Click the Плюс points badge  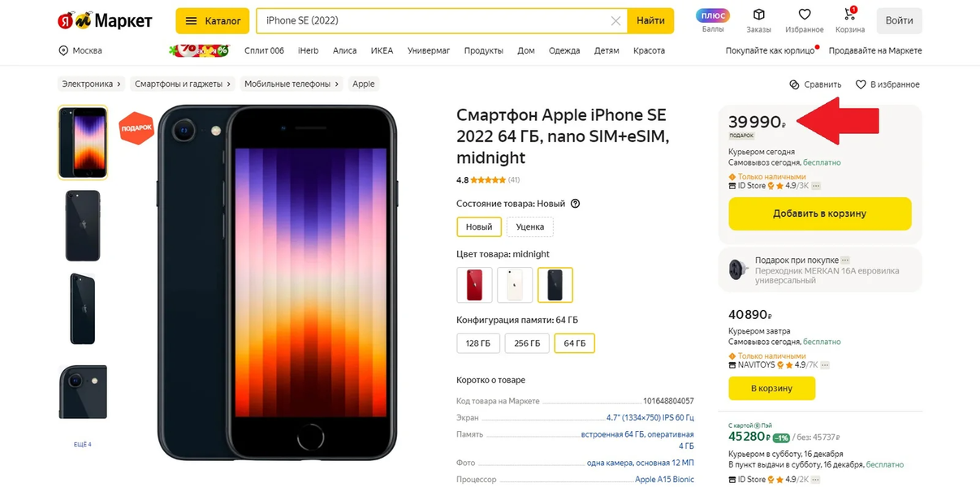coord(713,16)
